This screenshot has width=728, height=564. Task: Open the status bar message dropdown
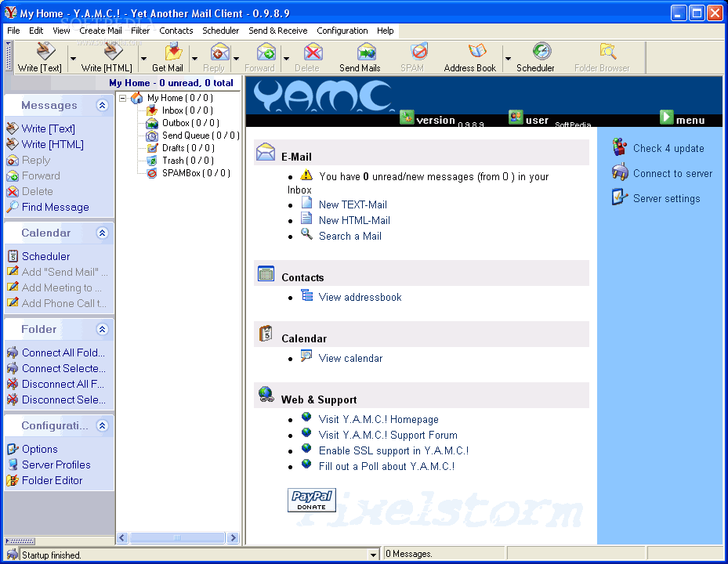coord(373,555)
